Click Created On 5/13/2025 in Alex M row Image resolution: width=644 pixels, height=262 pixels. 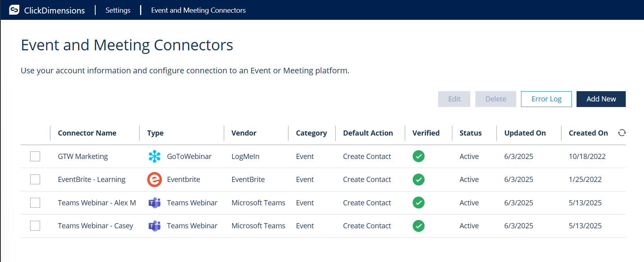[x=585, y=203]
